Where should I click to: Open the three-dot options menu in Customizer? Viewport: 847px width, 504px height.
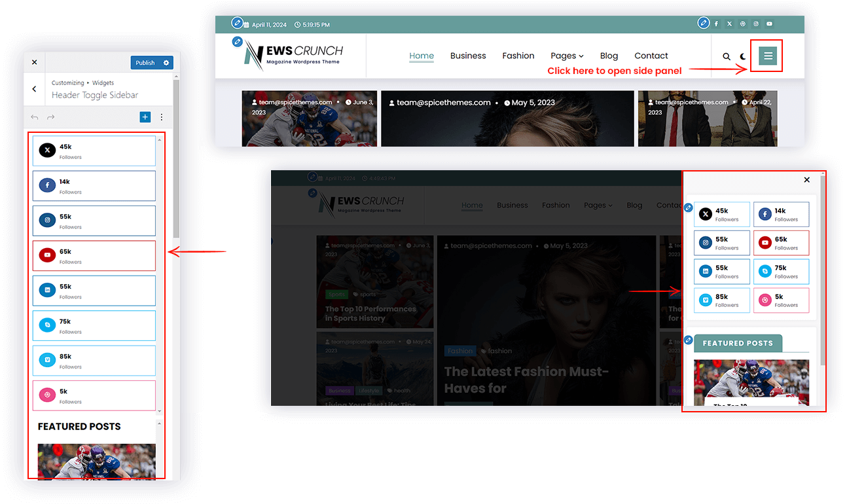point(162,117)
